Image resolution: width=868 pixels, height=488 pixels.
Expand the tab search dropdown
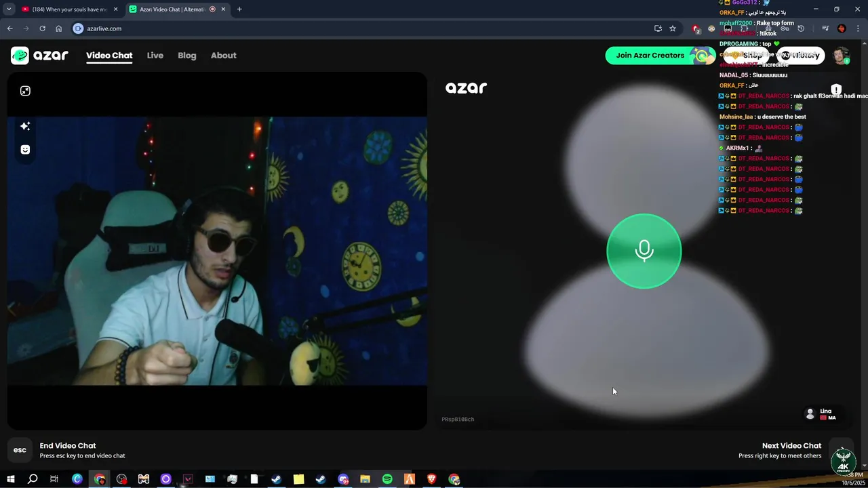point(9,9)
